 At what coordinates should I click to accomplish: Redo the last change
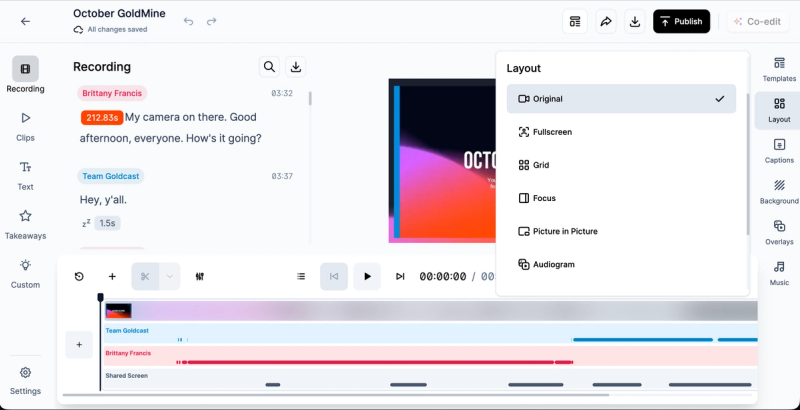(212, 21)
